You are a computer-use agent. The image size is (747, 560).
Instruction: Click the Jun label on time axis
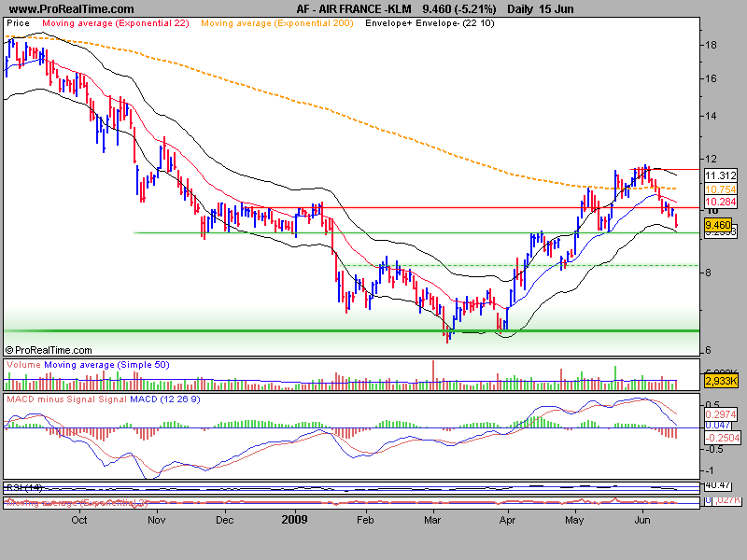pos(642,520)
